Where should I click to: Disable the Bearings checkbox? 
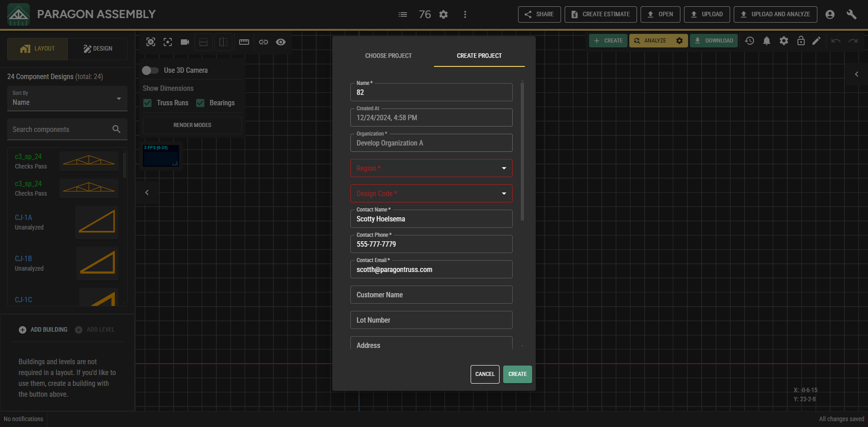click(200, 103)
